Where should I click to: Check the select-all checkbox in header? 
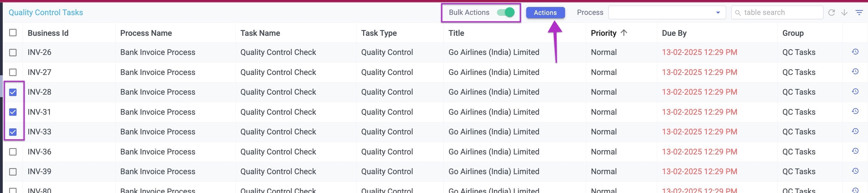(x=13, y=32)
